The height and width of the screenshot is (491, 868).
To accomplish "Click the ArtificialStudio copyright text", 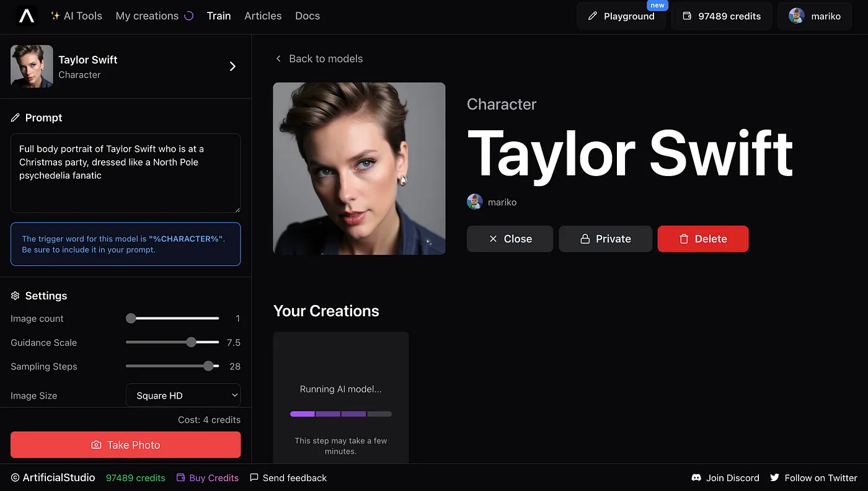I will [53, 478].
